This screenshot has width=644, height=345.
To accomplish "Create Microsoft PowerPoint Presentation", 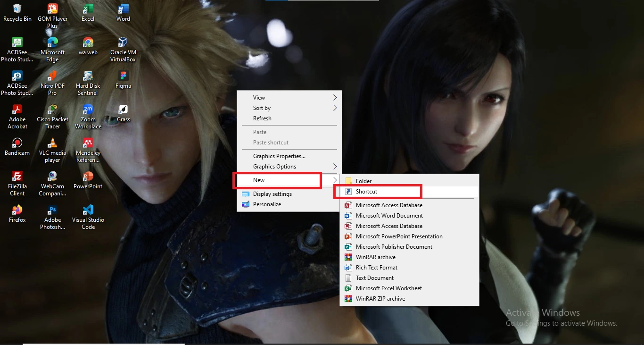I will click(x=409, y=236).
